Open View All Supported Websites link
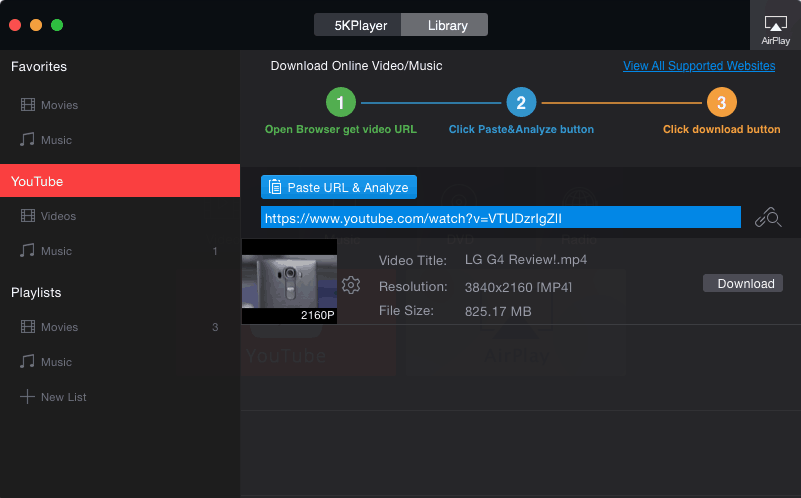Viewport: 801px width, 498px height. pyautogui.click(x=699, y=66)
